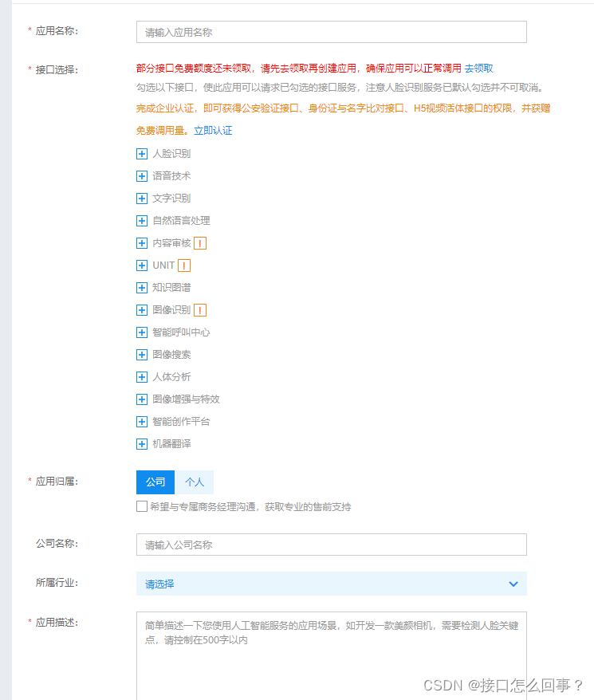Click the 内容审核 label text

click(x=171, y=243)
